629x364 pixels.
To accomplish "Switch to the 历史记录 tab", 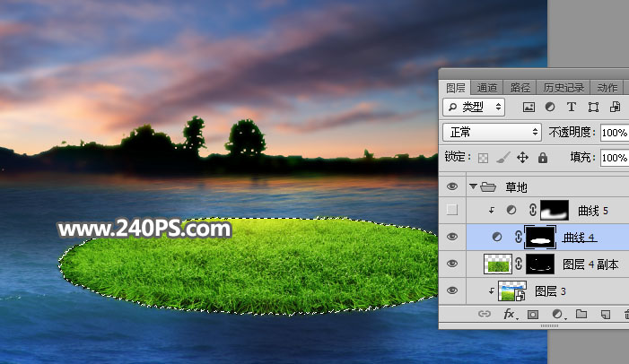I will click(563, 88).
